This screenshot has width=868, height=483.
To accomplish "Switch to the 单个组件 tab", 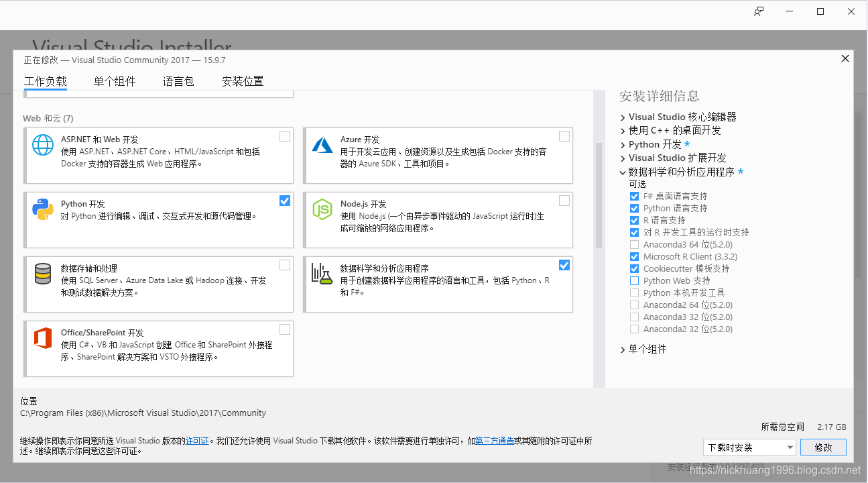I will [115, 82].
